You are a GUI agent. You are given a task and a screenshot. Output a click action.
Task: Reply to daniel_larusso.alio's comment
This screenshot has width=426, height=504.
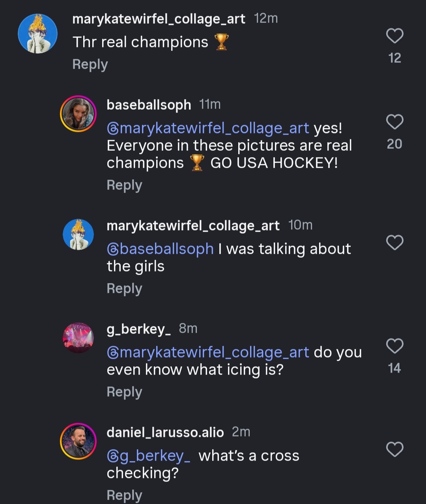[124, 495]
